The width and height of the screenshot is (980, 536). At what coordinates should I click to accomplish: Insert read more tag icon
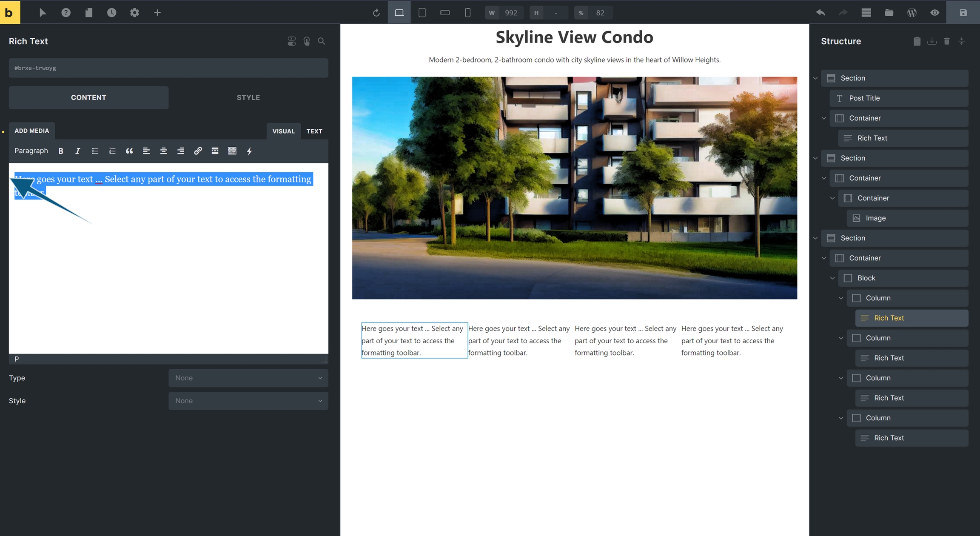click(215, 151)
